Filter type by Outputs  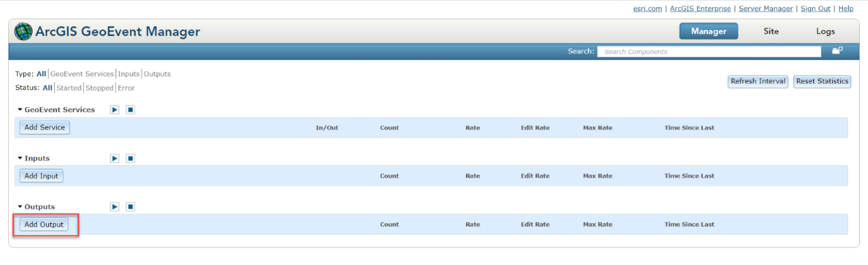pyautogui.click(x=157, y=74)
